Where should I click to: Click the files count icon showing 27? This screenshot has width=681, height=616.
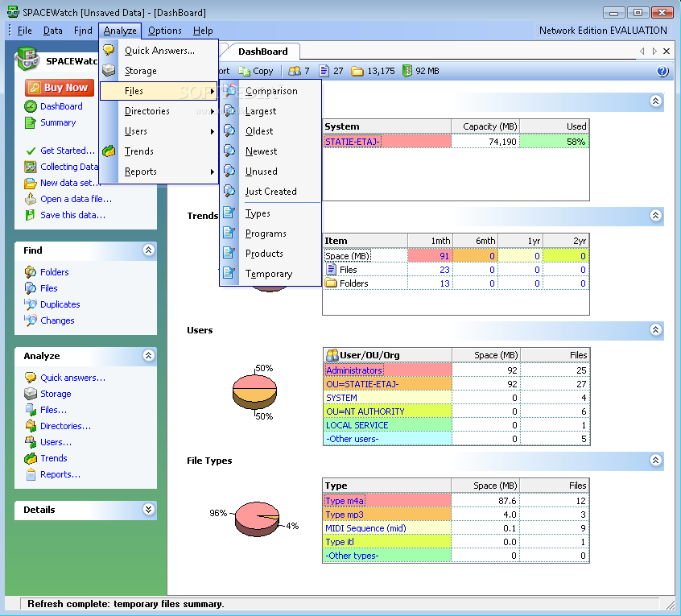(324, 71)
